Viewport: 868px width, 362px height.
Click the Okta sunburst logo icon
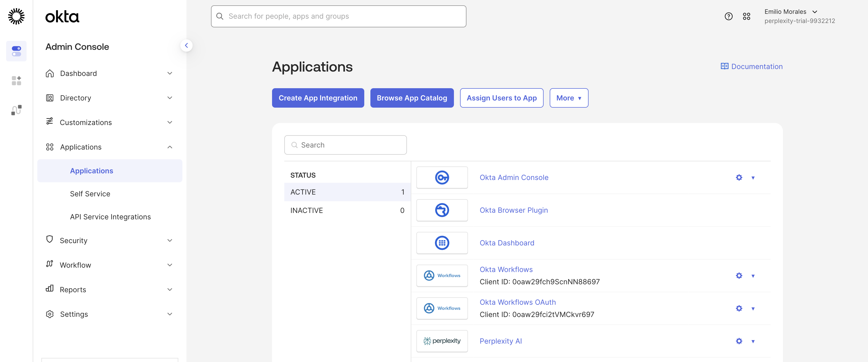tap(16, 16)
